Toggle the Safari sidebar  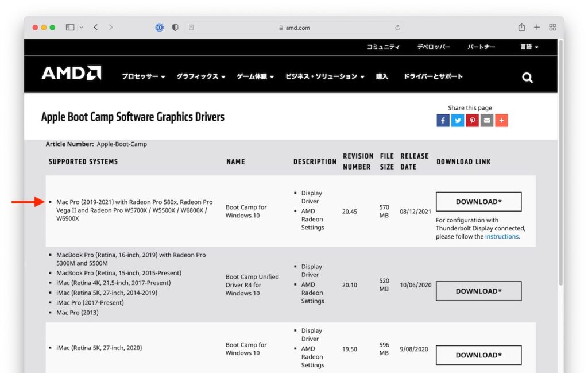[69, 27]
